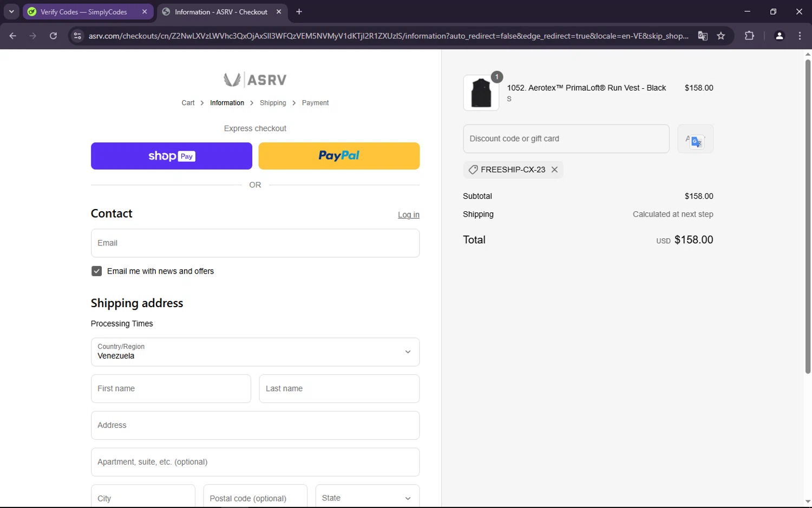The image size is (812, 508).
Task: Click the Processing Times text
Action: click(122, 324)
